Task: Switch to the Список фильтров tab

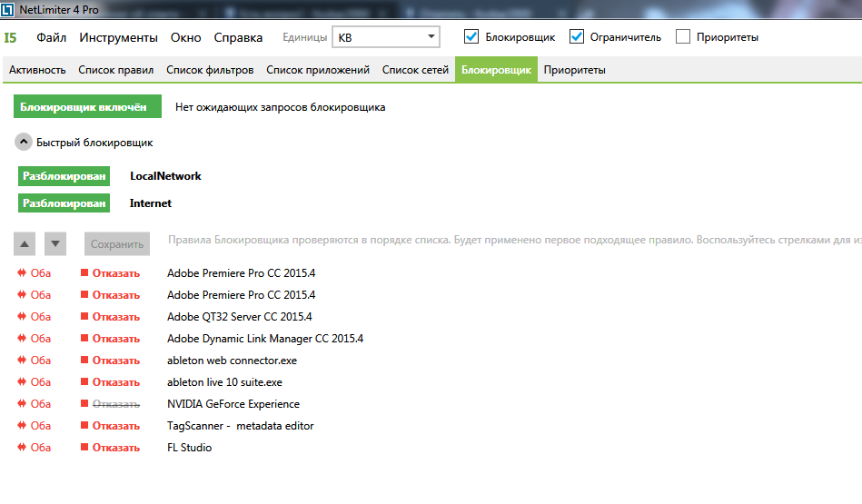Action: point(210,70)
